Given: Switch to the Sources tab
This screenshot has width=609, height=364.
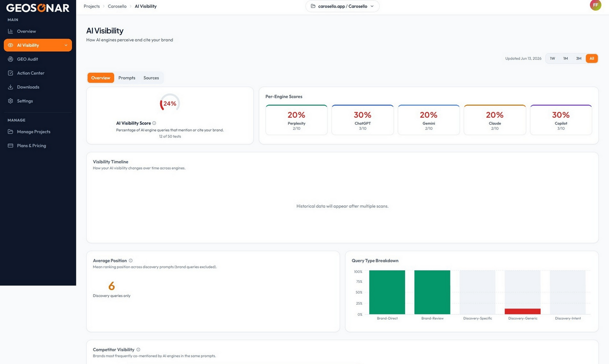Looking at the screenshot, I should [151, 78].
